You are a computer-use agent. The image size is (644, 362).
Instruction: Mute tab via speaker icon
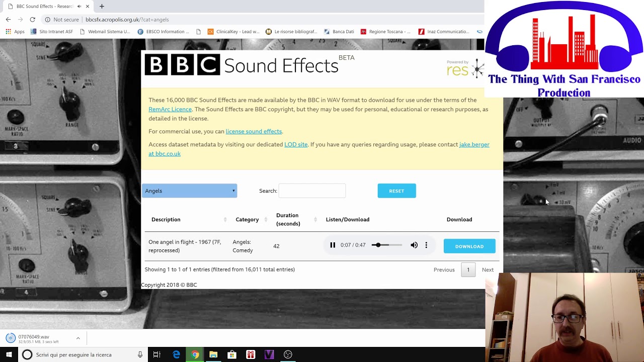coord(79,7)
